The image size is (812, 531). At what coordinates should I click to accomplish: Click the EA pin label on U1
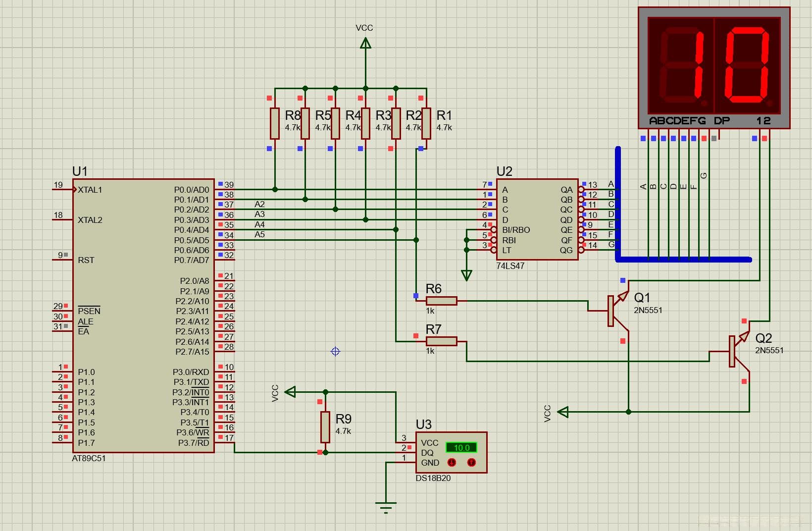(84, 331)
